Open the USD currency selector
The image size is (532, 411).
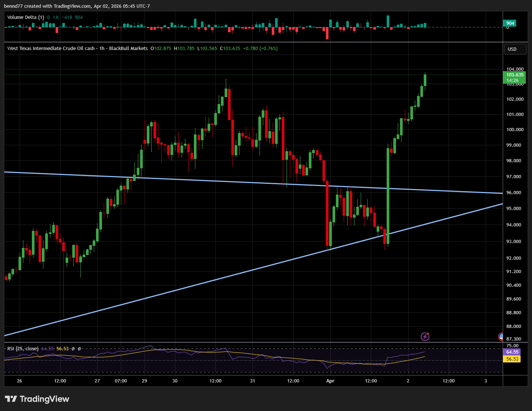(515, 49)
